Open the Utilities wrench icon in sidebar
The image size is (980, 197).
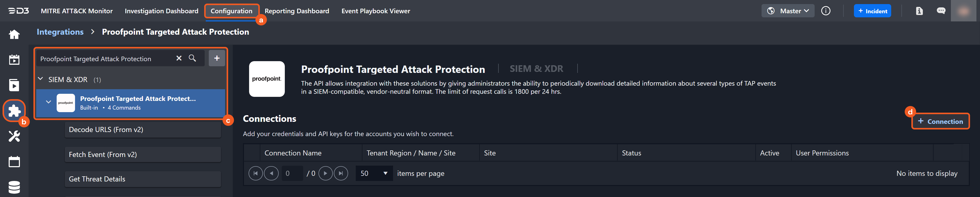pyautogui.click(x=14, y=136)
